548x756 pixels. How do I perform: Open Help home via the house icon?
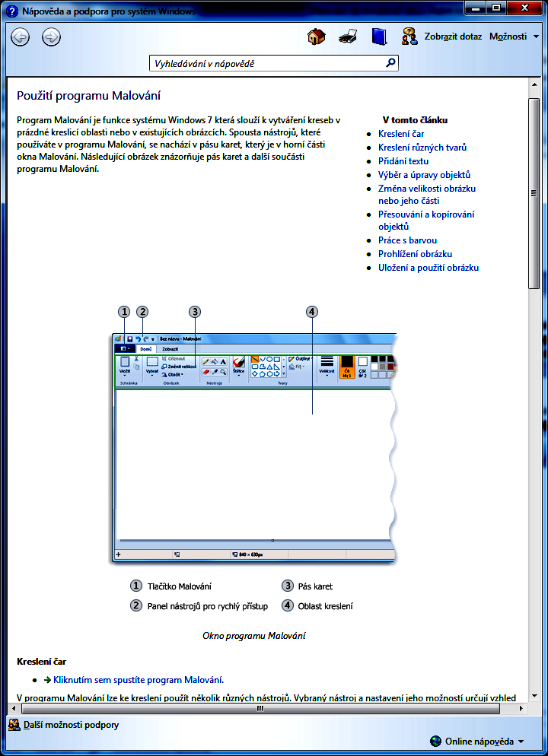317,37
